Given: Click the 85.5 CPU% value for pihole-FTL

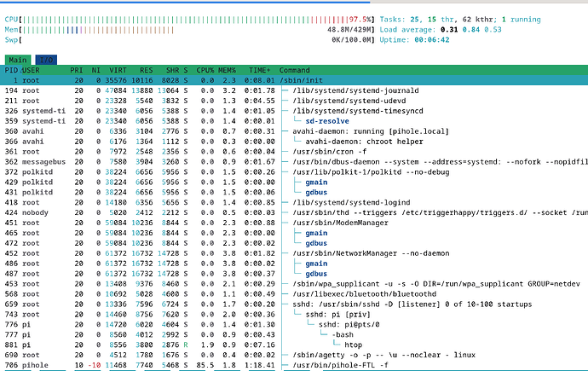Looking at the screenshot, I should (205, 365).
